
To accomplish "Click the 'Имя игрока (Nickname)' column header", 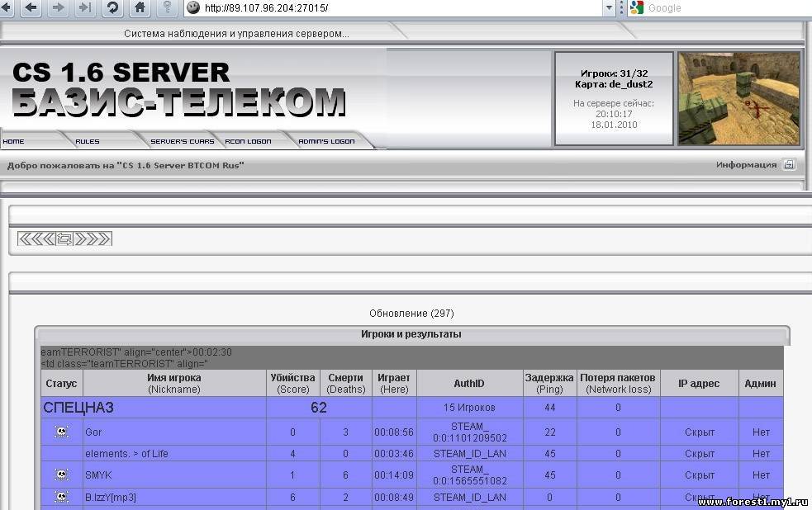I will tap(174, 383).
